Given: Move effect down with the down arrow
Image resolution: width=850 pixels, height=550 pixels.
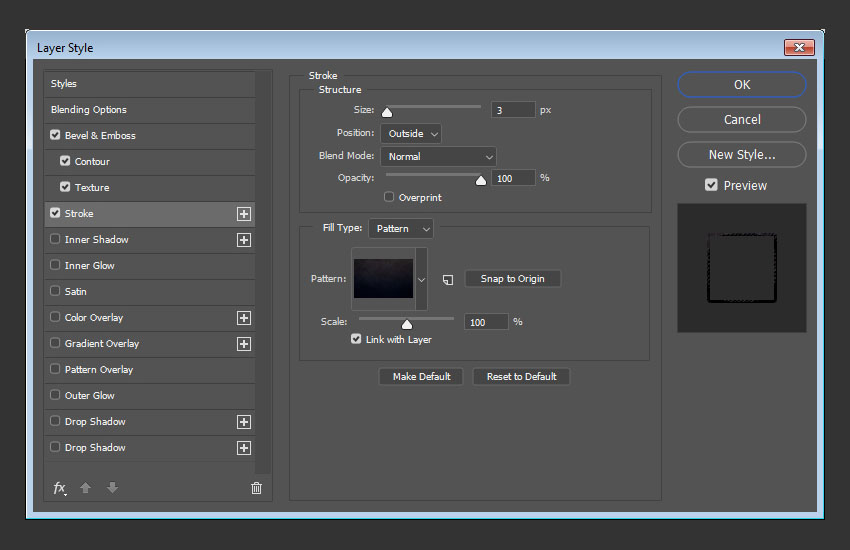Looking at the screenshot, I should [x=112, y=488].
